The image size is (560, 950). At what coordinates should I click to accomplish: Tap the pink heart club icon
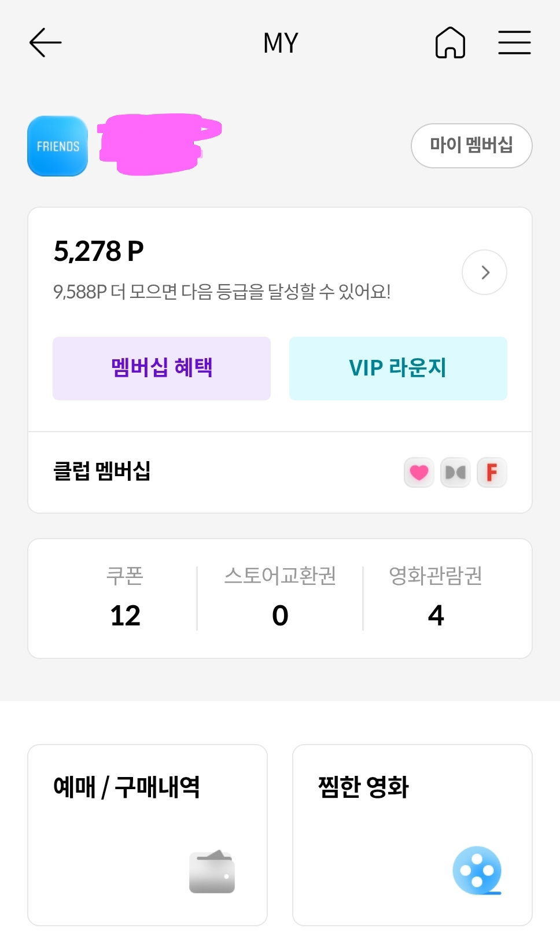tap(419, 473)
